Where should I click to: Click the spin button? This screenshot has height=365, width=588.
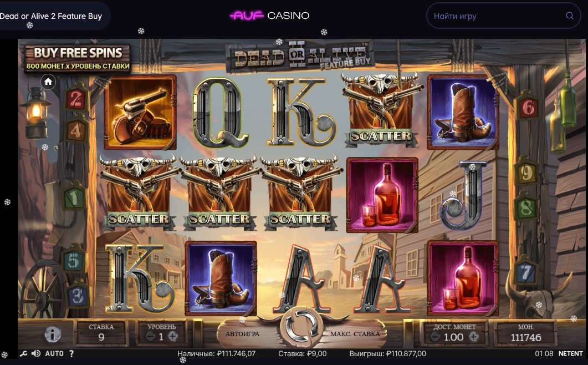click(x=301, y=326)
